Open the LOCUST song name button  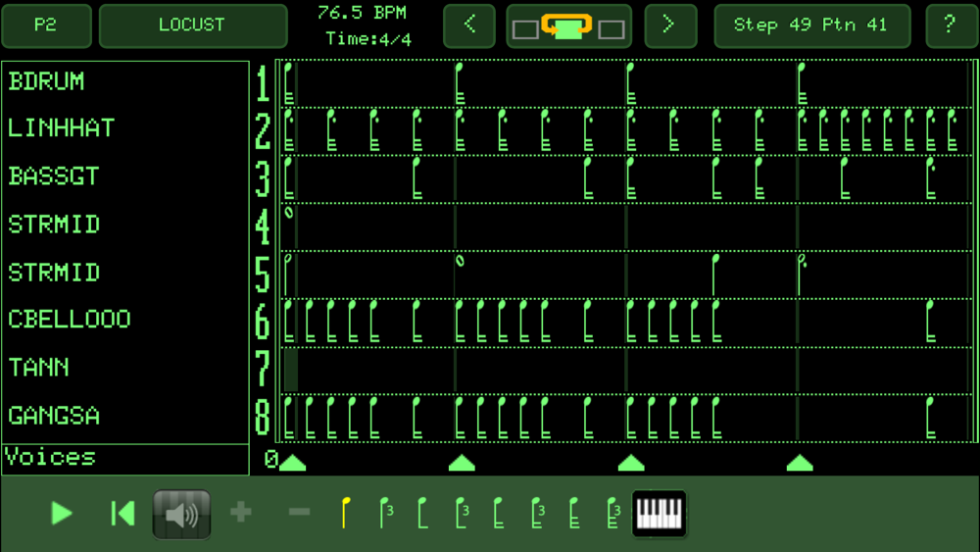192,25
